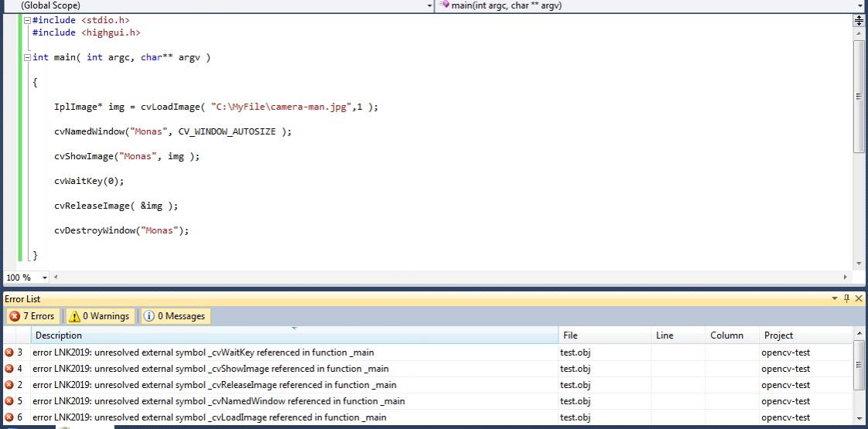The width and height of the screenshot is (868, 429).
Task: Close the Error List panel
Action: click(x=859, y=298)
